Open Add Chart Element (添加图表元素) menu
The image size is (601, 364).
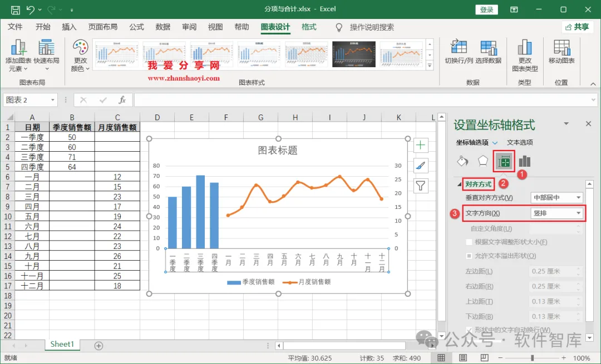pyautogui.click(x=18, y=56)
